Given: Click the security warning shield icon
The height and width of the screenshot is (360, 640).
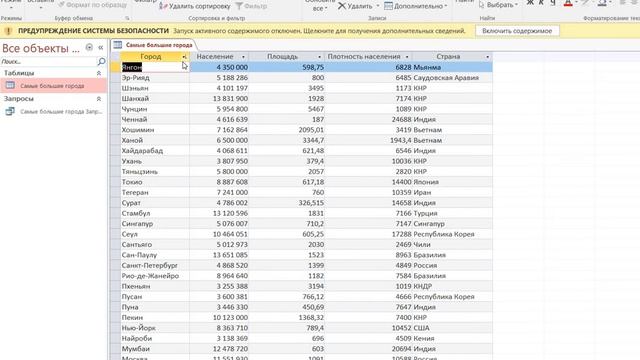Looking at the screenshot, I should click(x=8, y=31).
